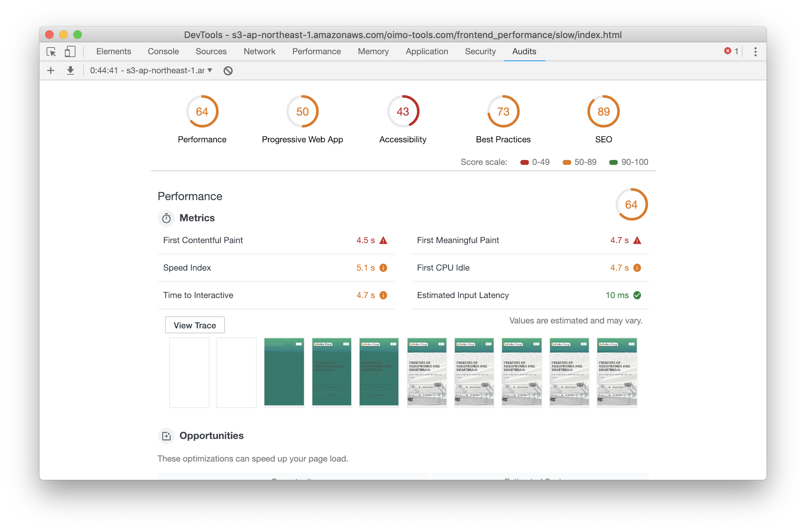Select the Security tab

click(x=480, y=51)
